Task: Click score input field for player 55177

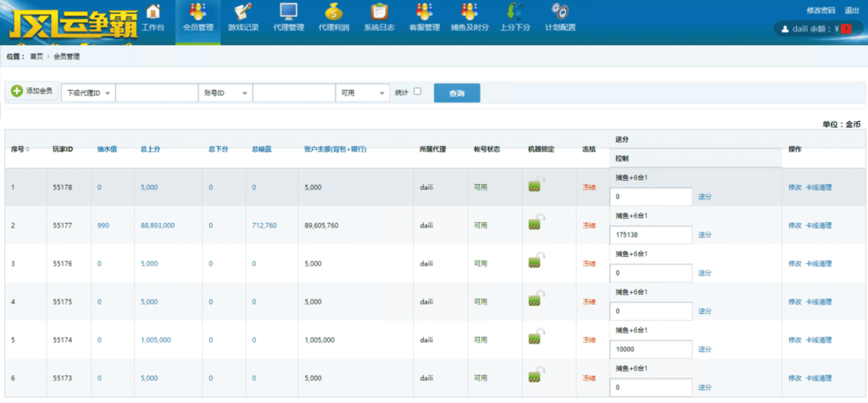Action: click(650, 234)
